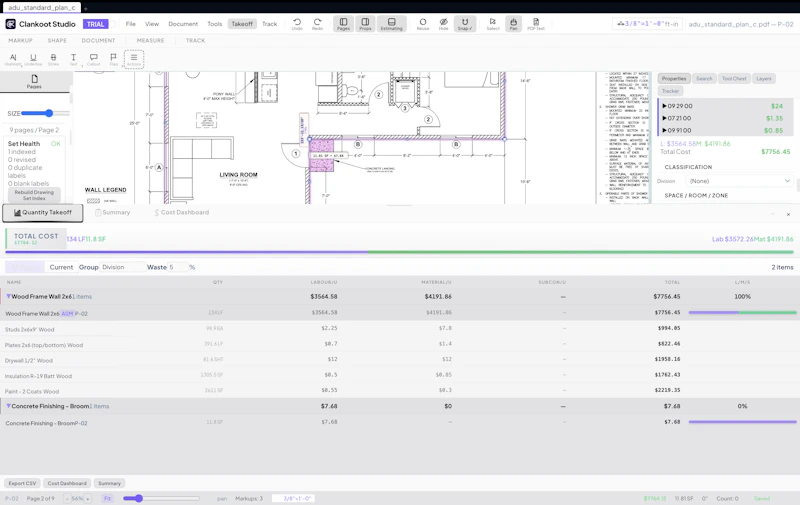Viewport: 800px width, 505px height.
Task: Open the File menu
Action: click(x=131, y=24)
